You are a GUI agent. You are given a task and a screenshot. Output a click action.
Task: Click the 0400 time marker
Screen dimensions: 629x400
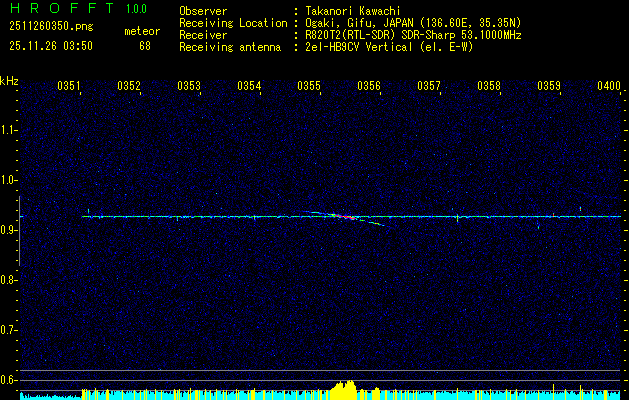coord(609,86)
